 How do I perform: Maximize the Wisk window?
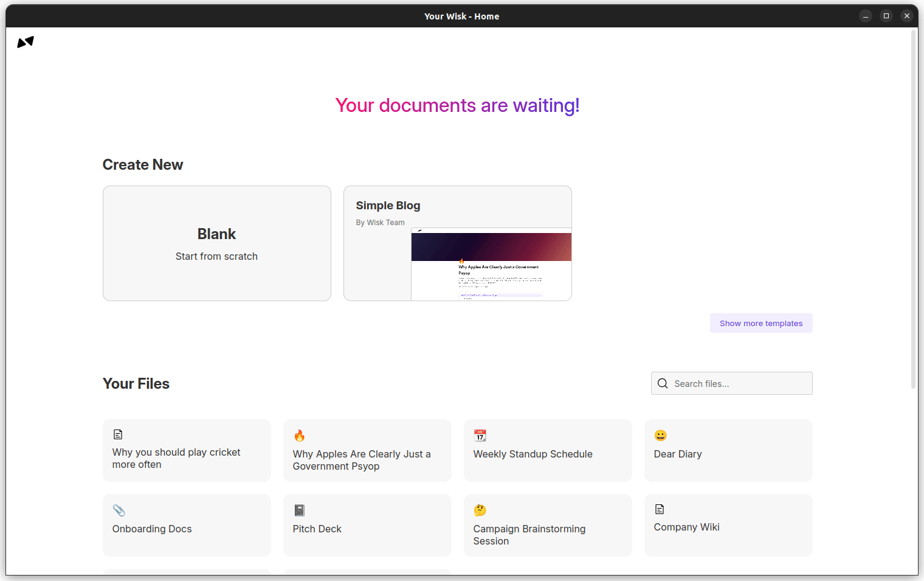click(x=886, y=16)
